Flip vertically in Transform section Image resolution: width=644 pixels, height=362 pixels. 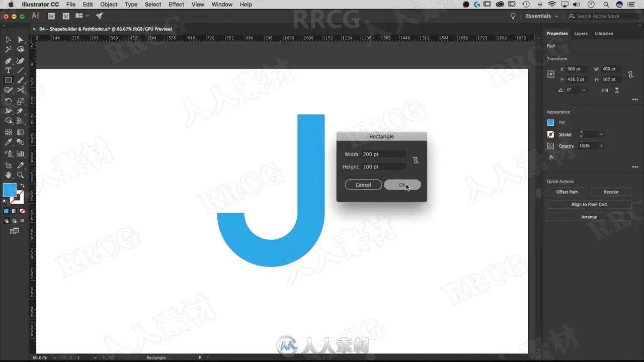(x=616, y=90)
